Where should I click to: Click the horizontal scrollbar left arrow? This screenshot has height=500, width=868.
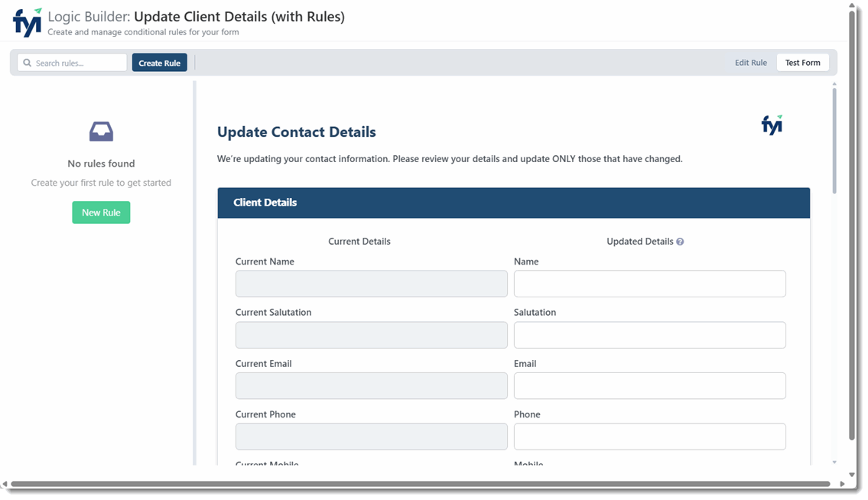[x=5, y=484]
